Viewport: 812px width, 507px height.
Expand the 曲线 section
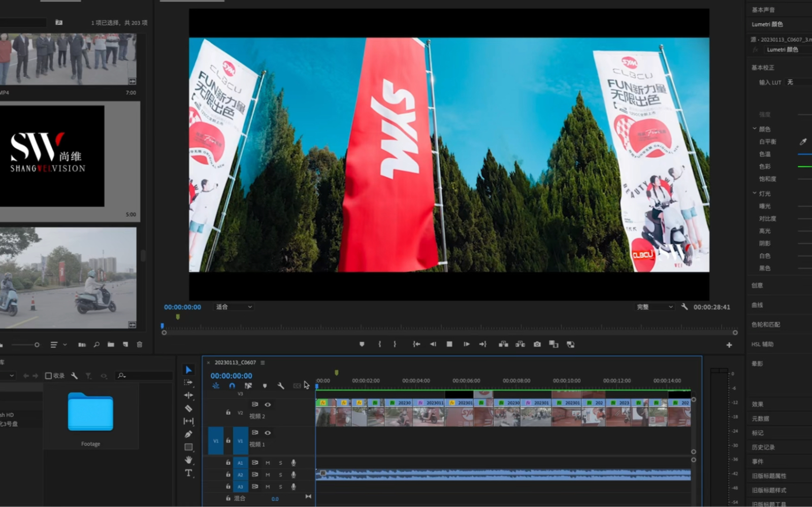click(x=757, y=305)
